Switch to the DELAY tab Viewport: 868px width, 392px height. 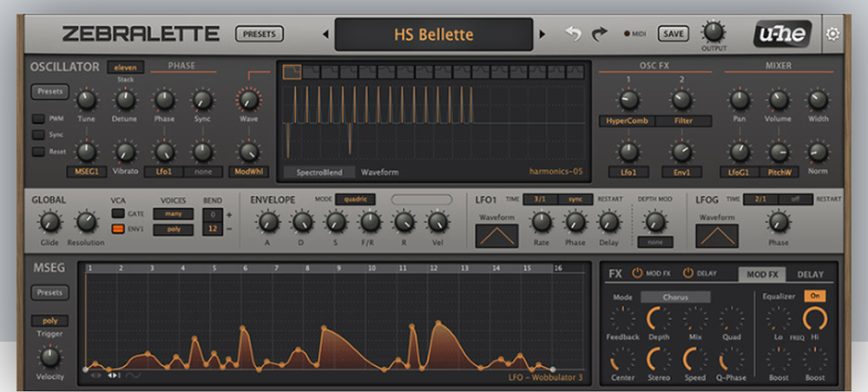pos(810,274)
